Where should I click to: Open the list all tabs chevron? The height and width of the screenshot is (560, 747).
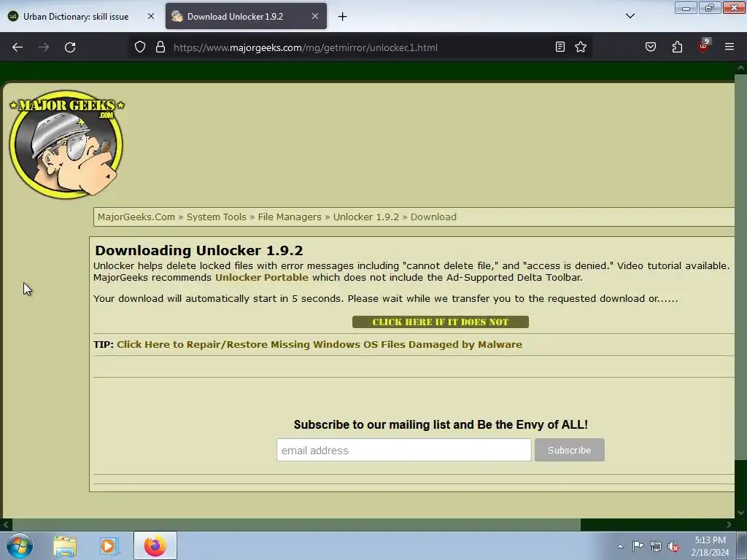[x=630, y=16]
